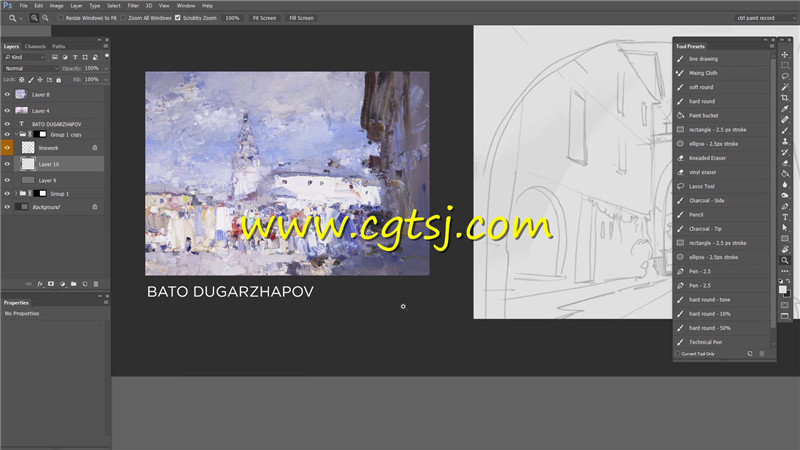Open the Filter menu
800x450 pixels.
coord(133,6)
